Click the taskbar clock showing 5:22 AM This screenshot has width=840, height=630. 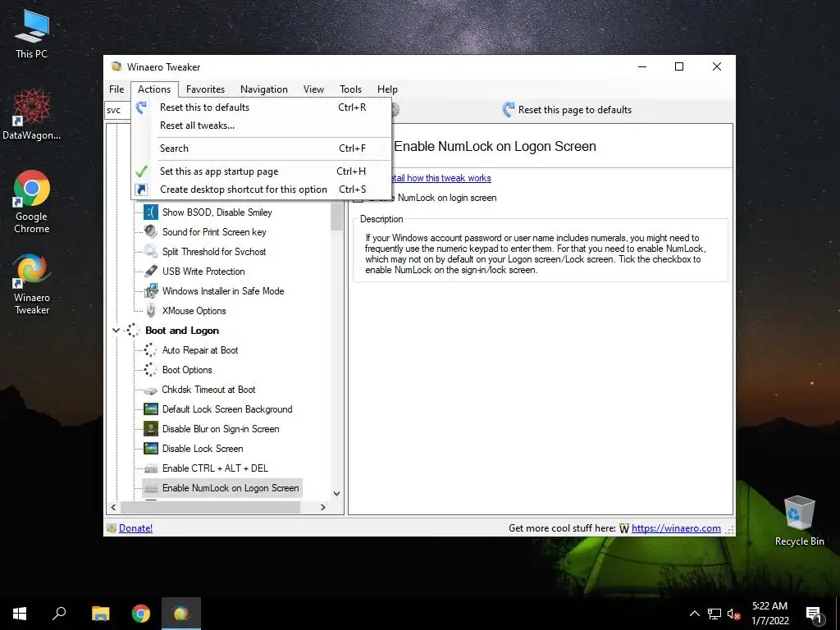769,614
